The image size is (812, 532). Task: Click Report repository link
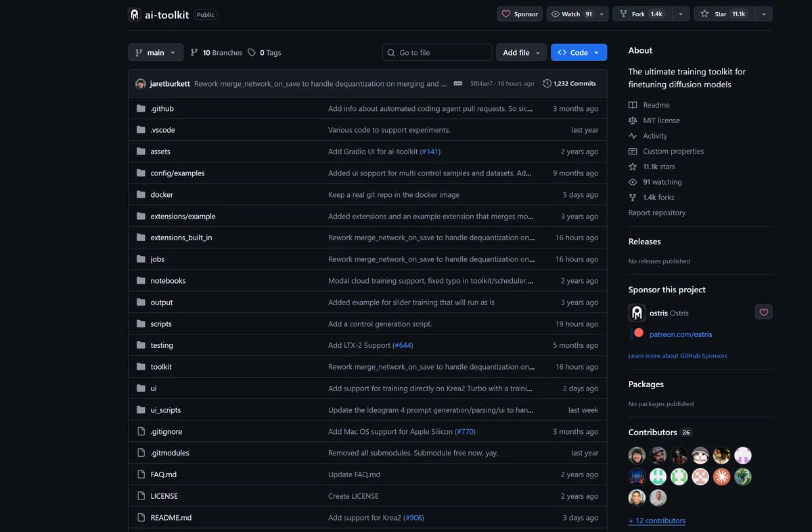657,213
